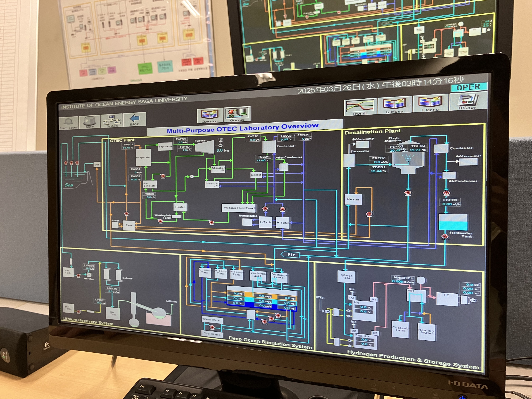Viewport: 532px width, 399px height.
Task: Open the Trend chart button
Action: coord(360,107)
